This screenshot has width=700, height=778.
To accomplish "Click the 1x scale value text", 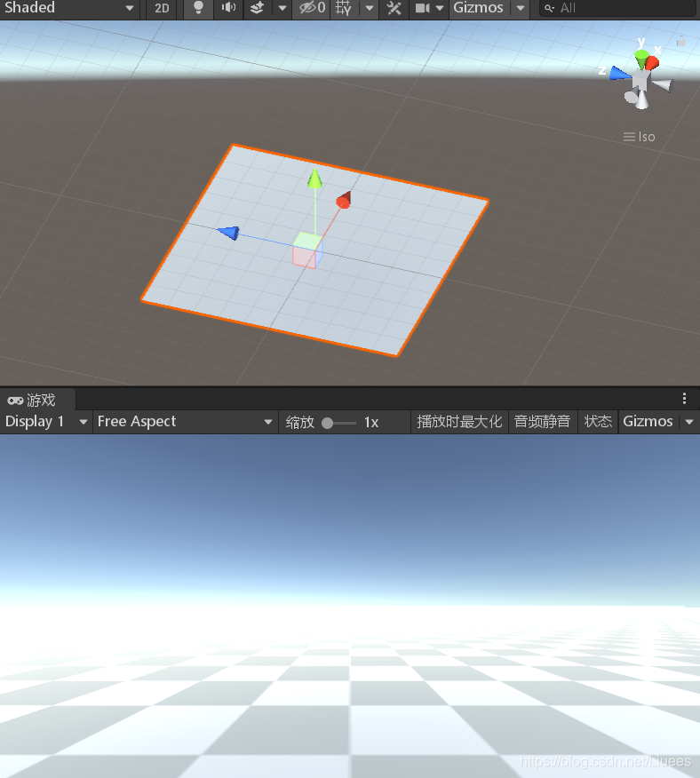I will click(371, 422).
